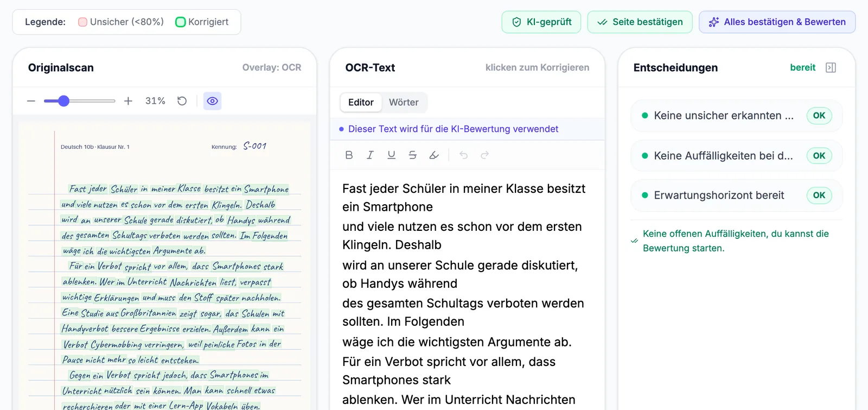Click the 'Overlay: OCR' label

click(x=272, y=67)
